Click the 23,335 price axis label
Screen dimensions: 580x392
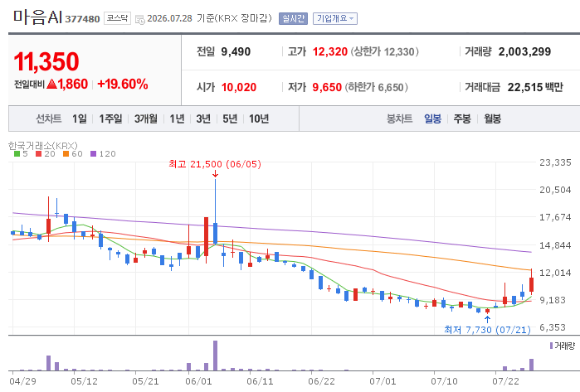pyautogui.click(x=555, y=162)
